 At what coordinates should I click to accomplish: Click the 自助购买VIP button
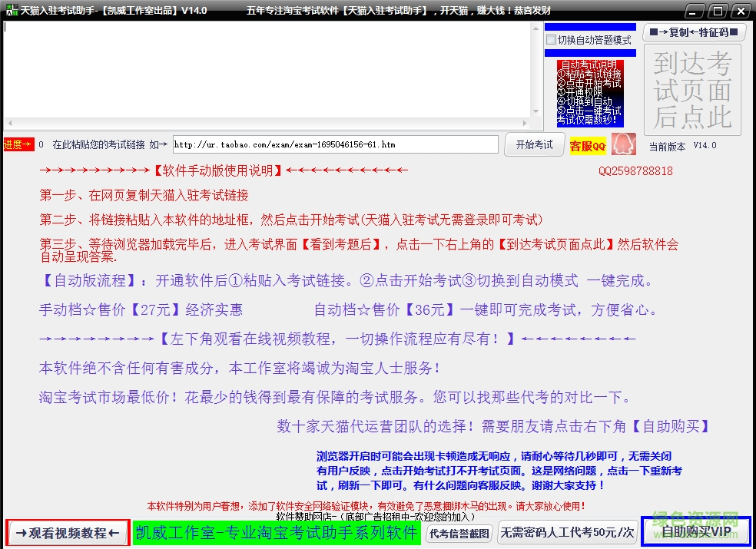(695, 531)
